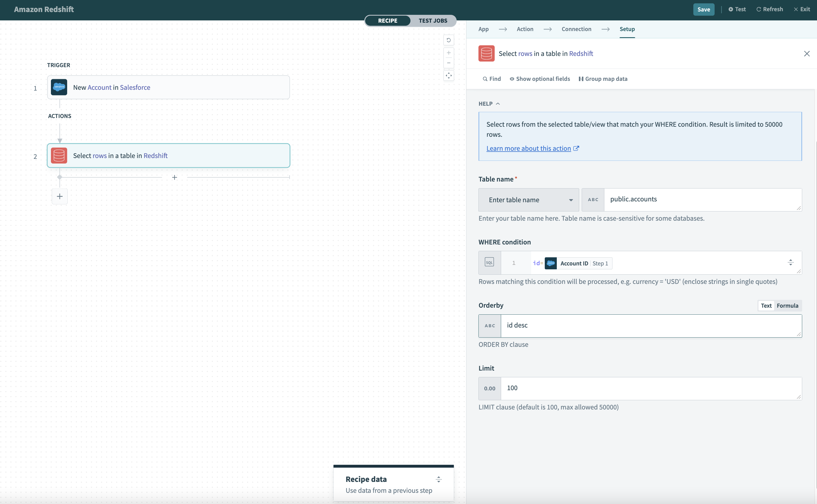
Task: Expand the Recipe data panel
Action: pyautogui.click(x=438, y=479)
